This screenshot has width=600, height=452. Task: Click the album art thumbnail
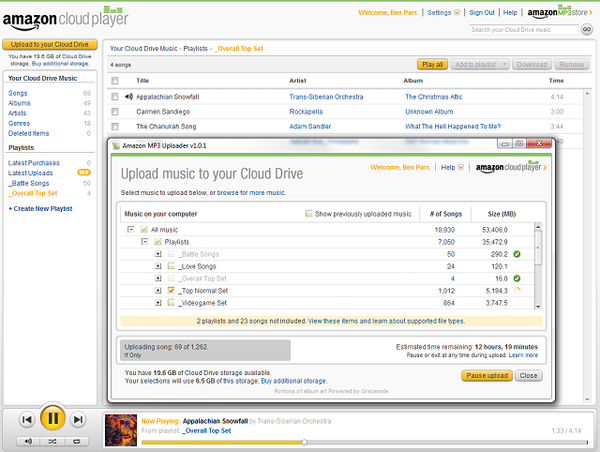click(121, 430)
